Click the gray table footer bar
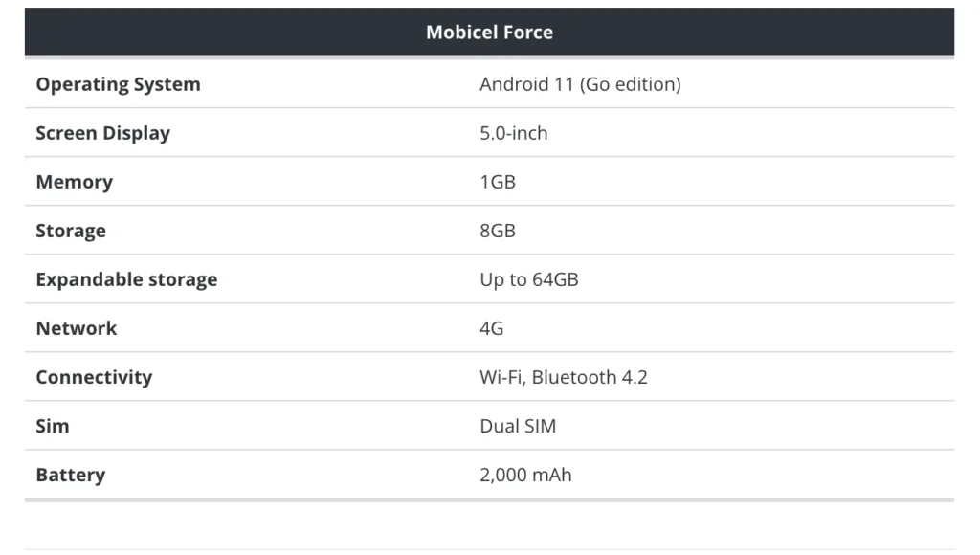The height and width of the screenshot is (555, 980). click(489, 500)
